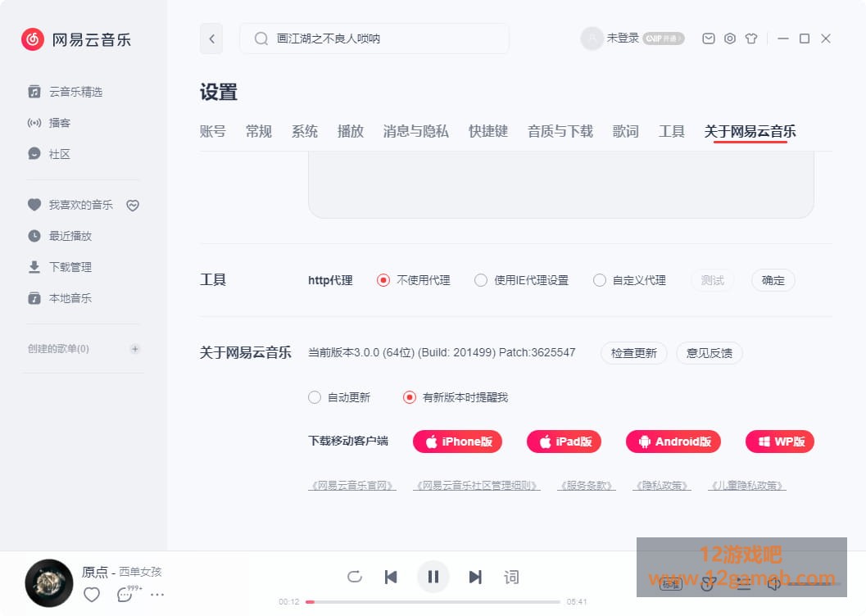This screenshot has height=616, width=866.
Task: Download the WP版 client
Action: tap(780, 442)
